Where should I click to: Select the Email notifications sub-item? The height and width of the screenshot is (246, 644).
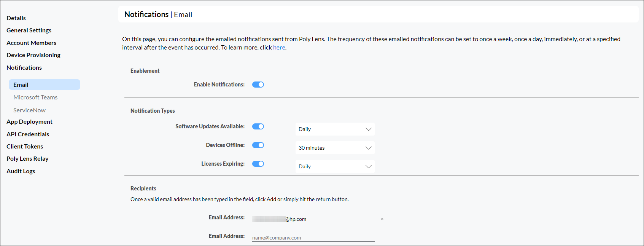tap(45, 85)
